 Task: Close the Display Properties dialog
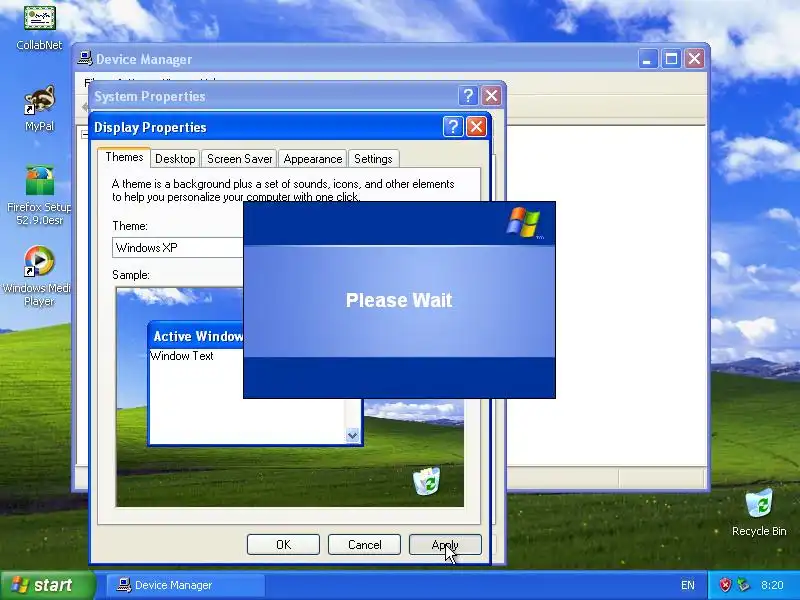point(476,127)
